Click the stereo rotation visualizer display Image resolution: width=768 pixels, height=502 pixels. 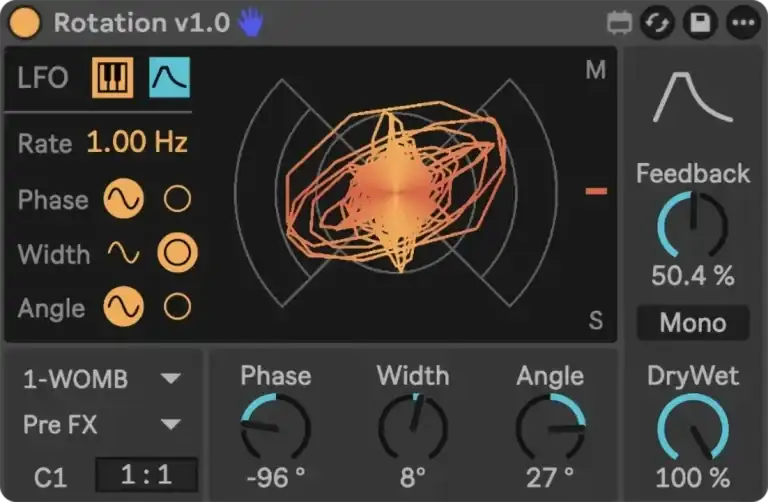[397, 193]
